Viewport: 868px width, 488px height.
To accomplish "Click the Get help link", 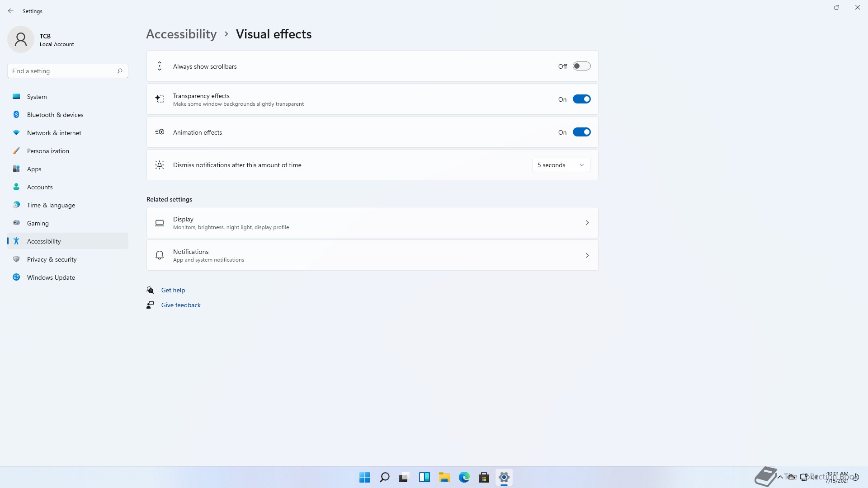I will click(173, 290).
